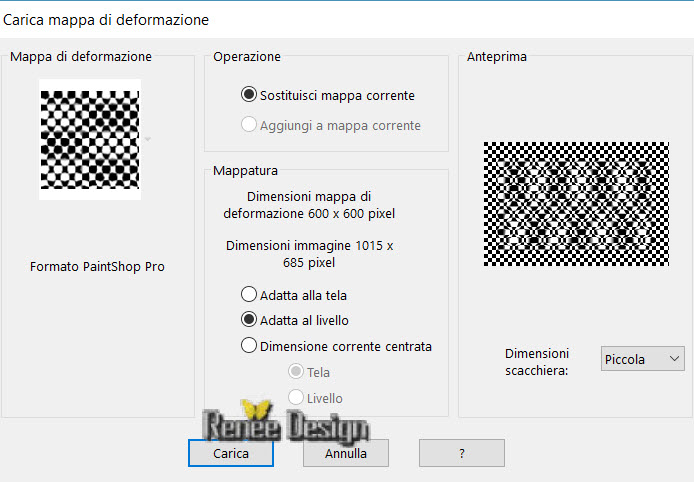The image size is (694, 482).
Task: Click the Formato PaintShop Pro label
Action: 97,267
